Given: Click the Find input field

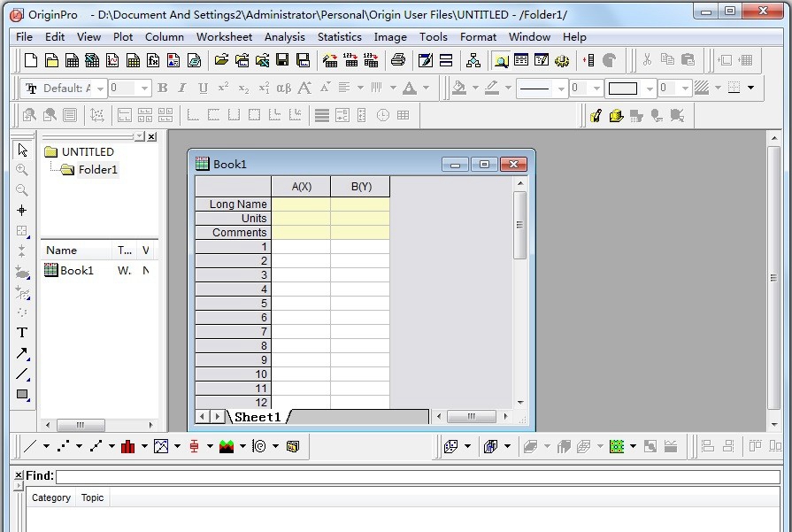Looking at the screenshot, I should (x=419, y=476).
